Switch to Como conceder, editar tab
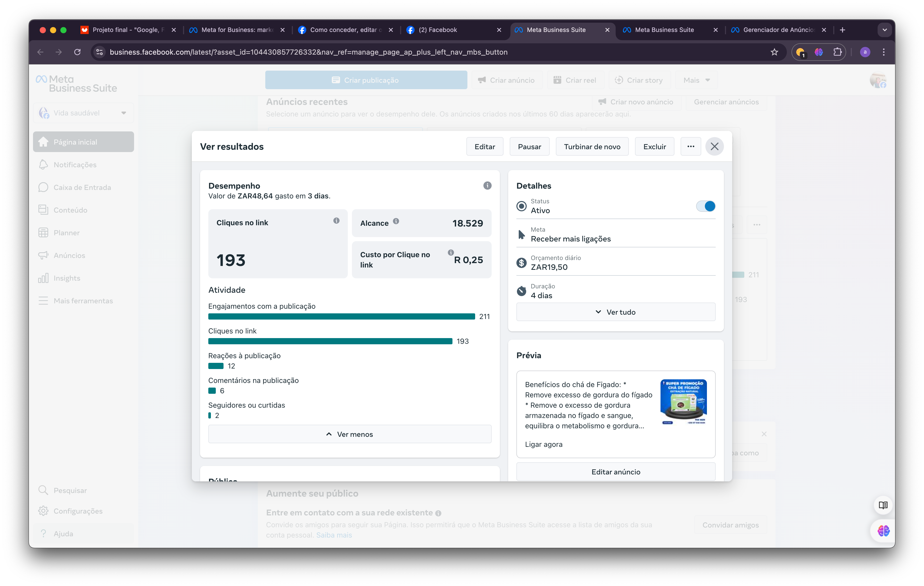This screenshot has width=924, height=586. (345, 30)
